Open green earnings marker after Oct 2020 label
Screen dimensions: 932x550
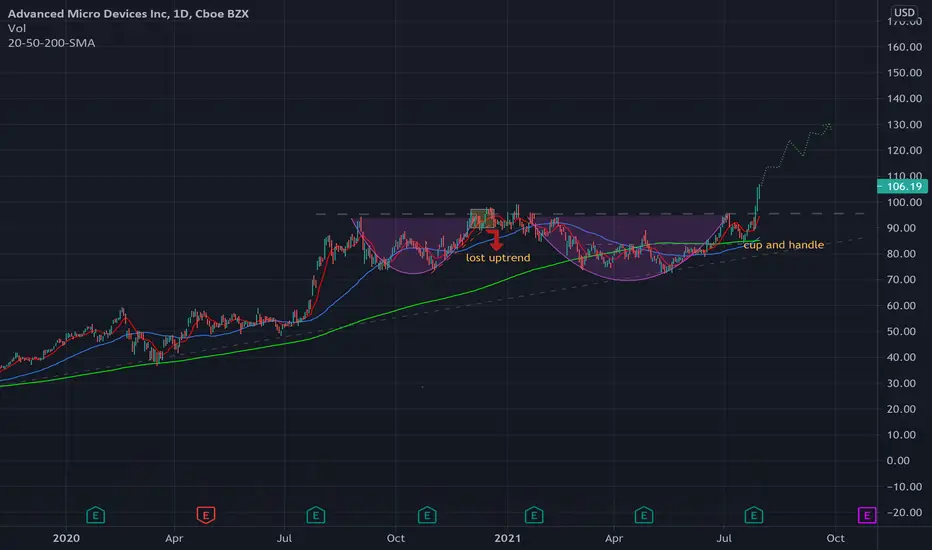click(x=427, y=515)
